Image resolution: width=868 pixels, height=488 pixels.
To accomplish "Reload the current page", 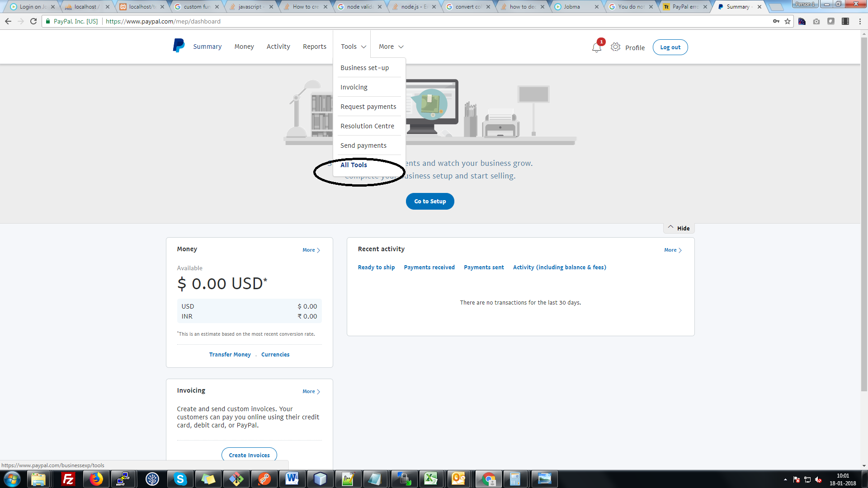I will point(33,21).
